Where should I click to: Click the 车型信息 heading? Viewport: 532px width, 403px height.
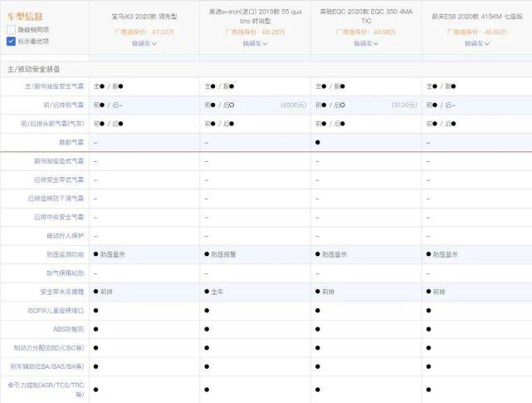(25, 17)
